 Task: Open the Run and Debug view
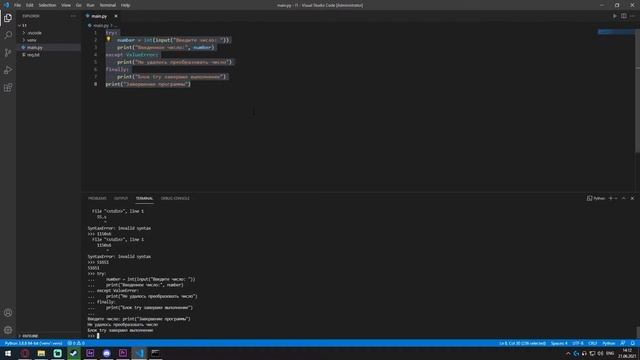[x=8, y=70]
